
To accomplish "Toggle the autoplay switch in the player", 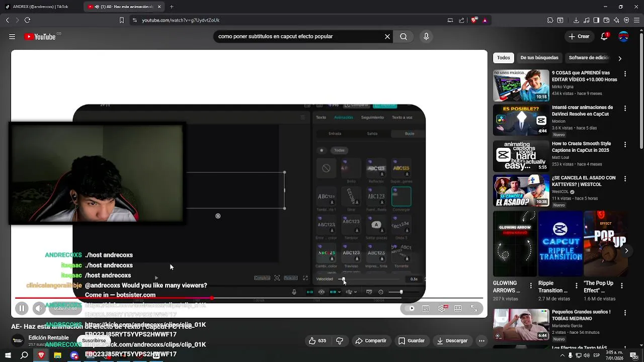I will tap(409, 308).
